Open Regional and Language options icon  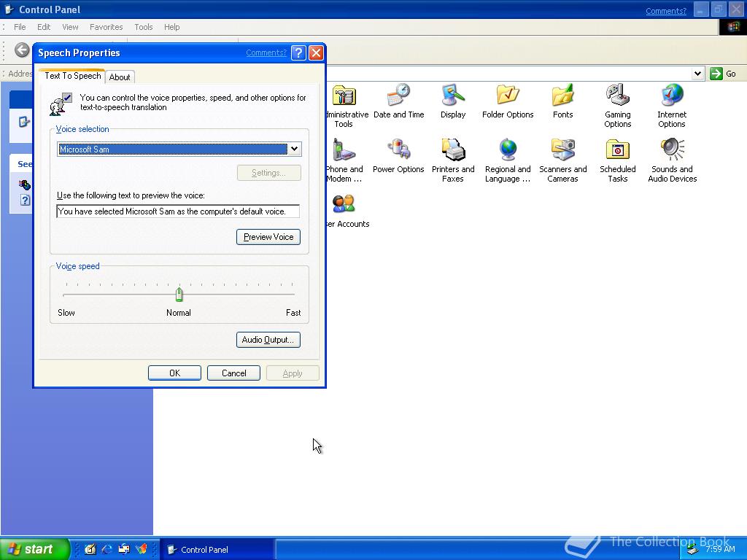(508, 150)
